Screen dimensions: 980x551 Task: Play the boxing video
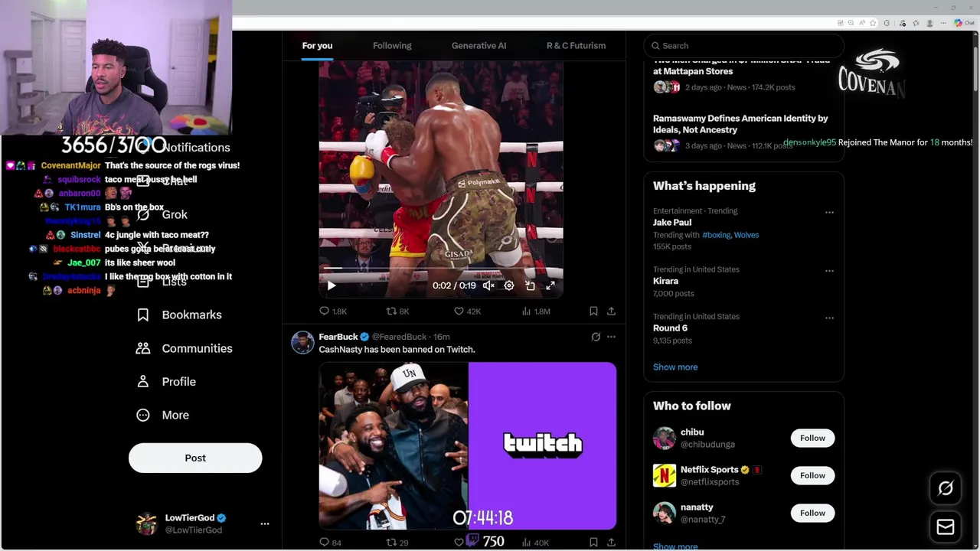(332, 285)
